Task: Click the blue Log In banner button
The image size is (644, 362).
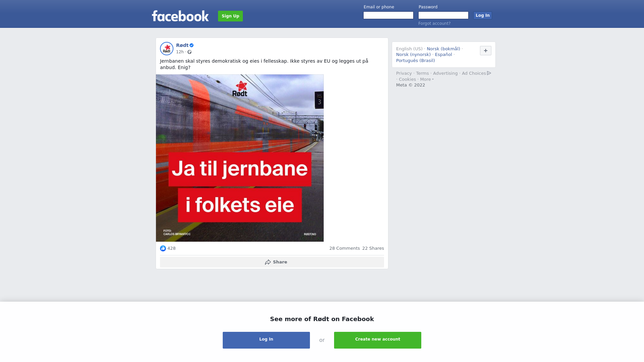Action: coord(266,340)
